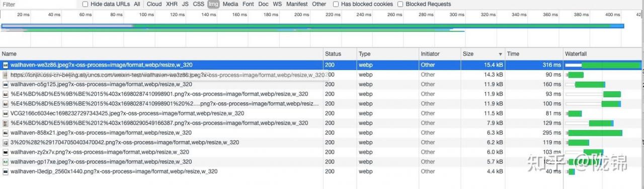Click the thumbnail icon of wallhaven-858x21.jpeg

(x=6, y=133)
